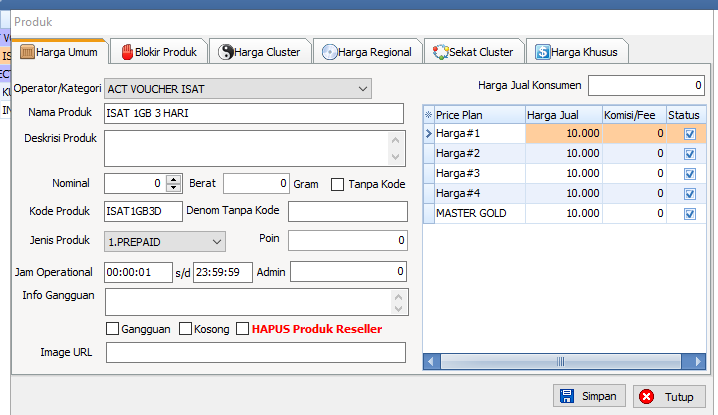Click the Jam Operational end time field

pyautogui.click(x=223, y=273)
